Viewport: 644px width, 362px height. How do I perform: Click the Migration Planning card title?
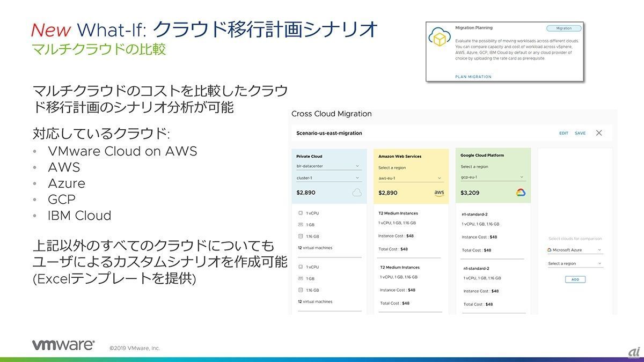pyautogui.click(x=473, y=27)
